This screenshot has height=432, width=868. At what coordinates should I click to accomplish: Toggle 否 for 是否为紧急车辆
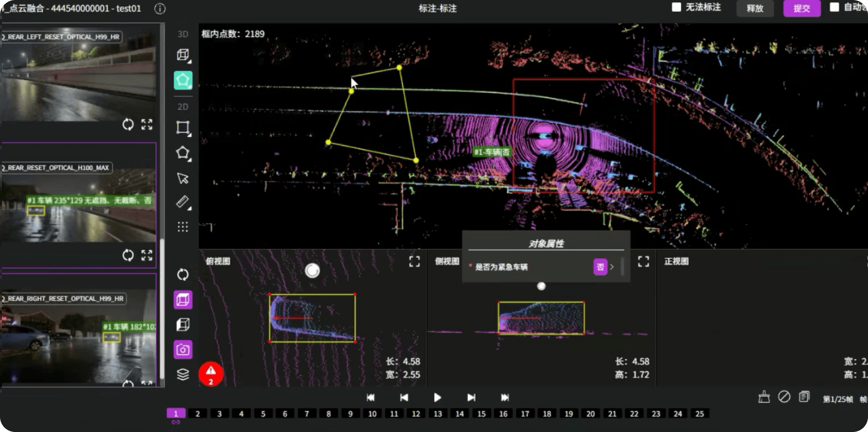[x=600, y=267]
